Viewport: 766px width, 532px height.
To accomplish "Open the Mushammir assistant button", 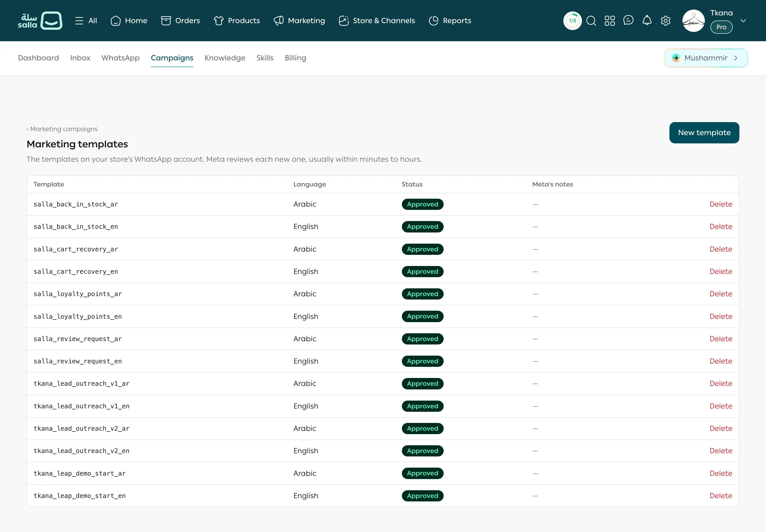I will point(706,58).
